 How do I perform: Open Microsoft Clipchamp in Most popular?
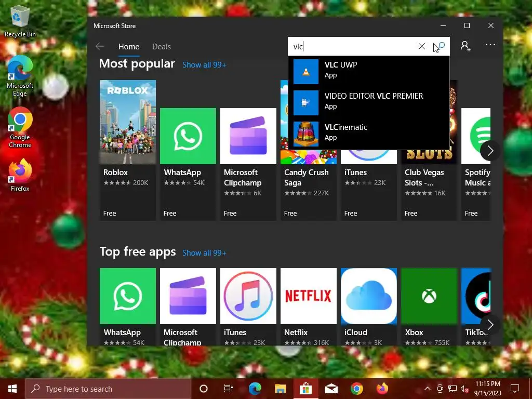pyautogui.click(x=248, y=164)
